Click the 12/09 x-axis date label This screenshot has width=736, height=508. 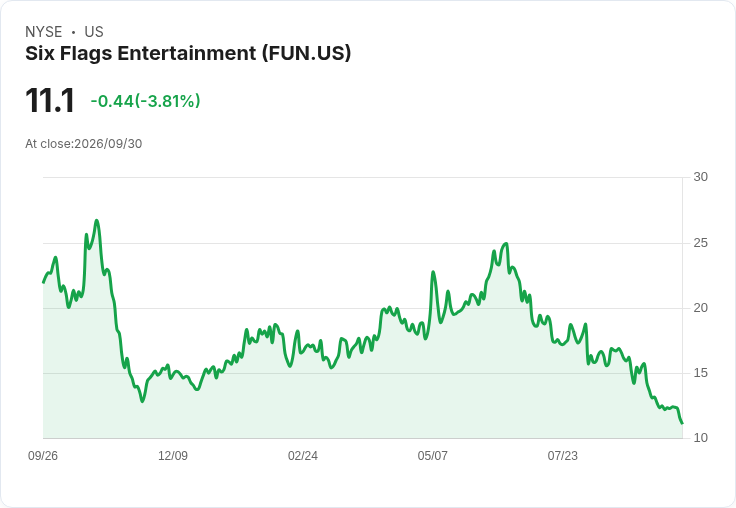(173, 455)
